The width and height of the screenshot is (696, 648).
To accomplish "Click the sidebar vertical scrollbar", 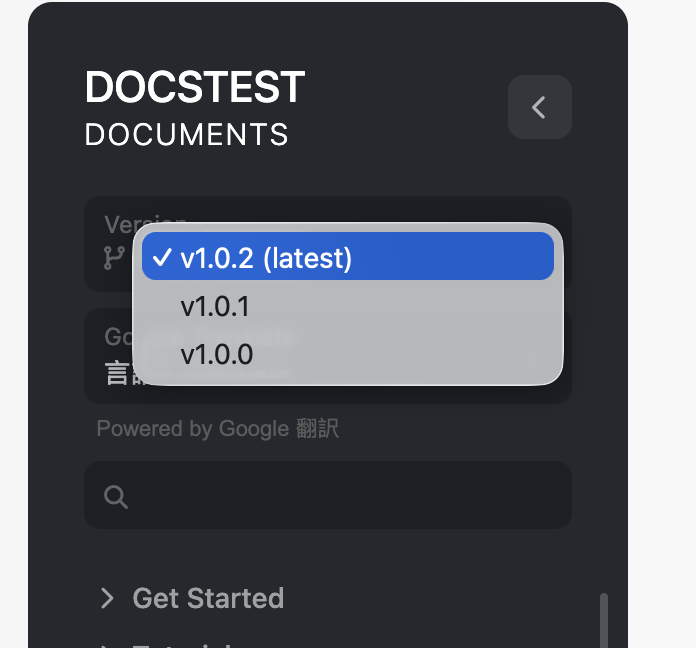I will point(603,620).
